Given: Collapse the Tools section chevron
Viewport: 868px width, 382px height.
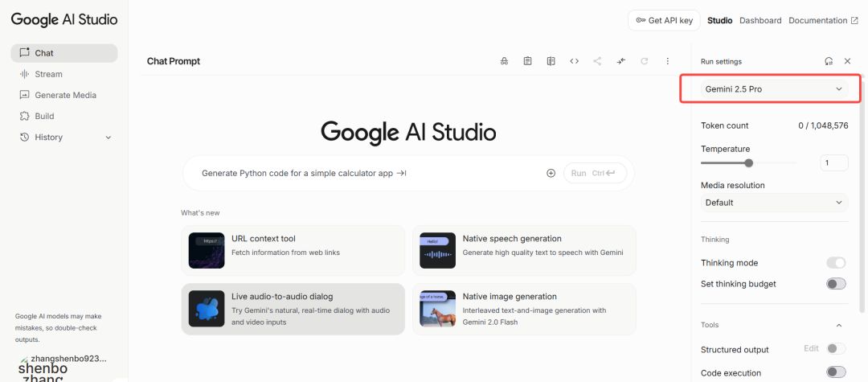Looking at the screenshot, I should click(x=838, y=325).
